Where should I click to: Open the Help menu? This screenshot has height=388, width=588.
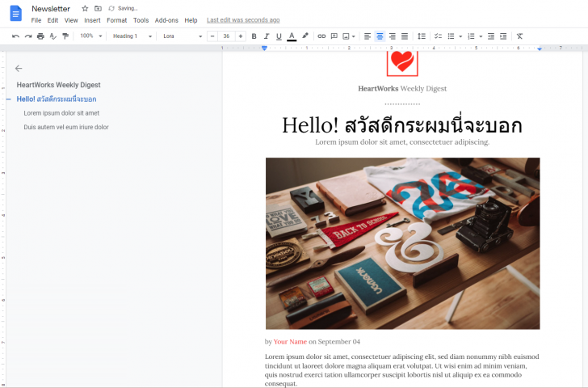(191, 20)
